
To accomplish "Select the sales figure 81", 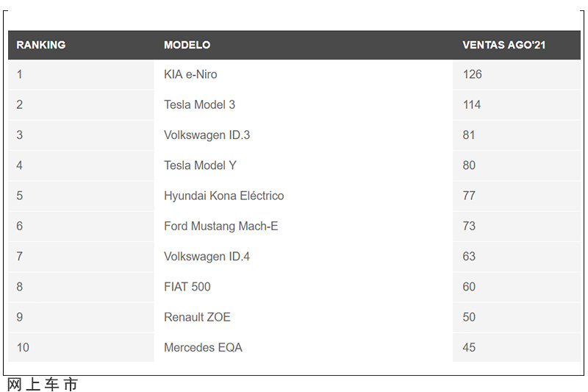I will [469, 135].
